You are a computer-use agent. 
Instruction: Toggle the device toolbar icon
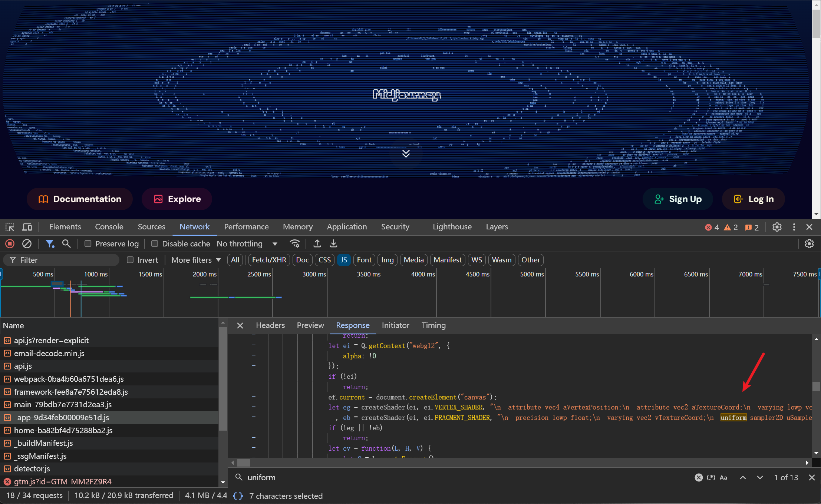point(27,227)
